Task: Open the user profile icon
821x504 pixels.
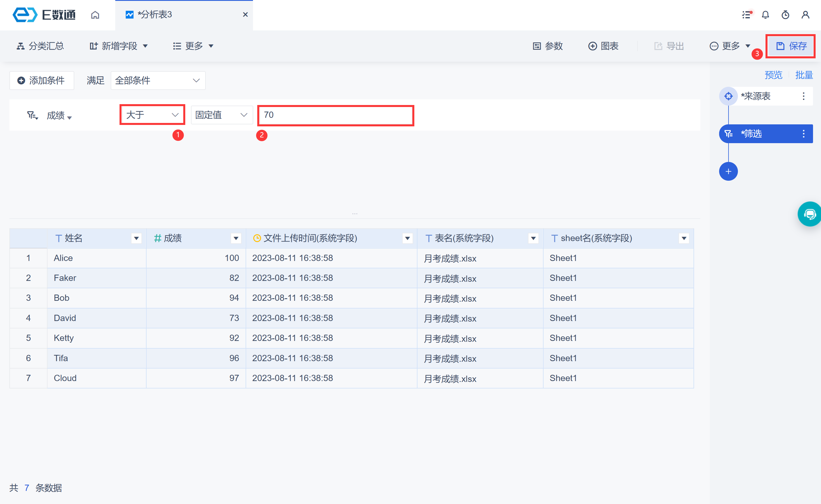Action: coord(805,15)
